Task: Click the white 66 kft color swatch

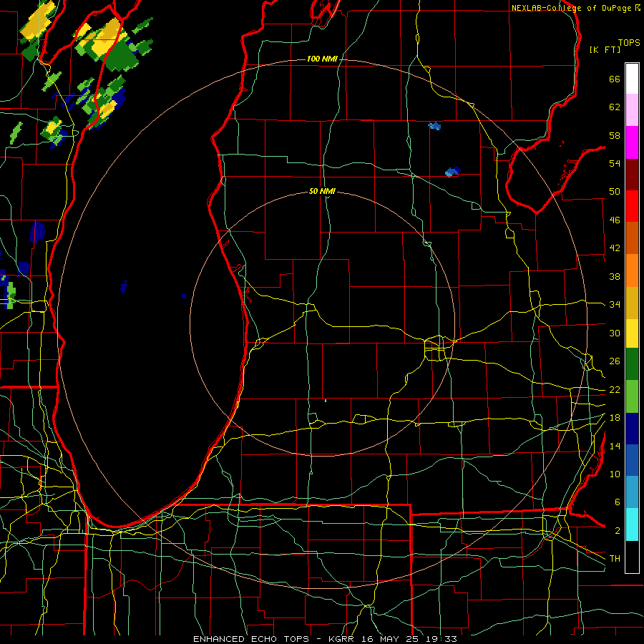Action: pos(632,79)
